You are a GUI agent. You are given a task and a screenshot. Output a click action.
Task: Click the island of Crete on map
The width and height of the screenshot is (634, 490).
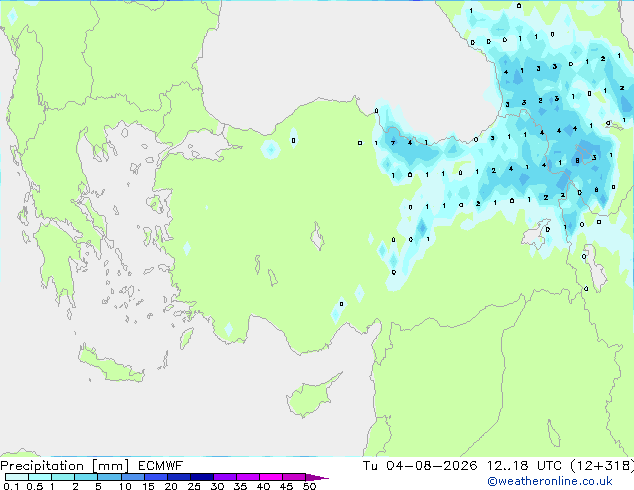click(x=110, y=366)
